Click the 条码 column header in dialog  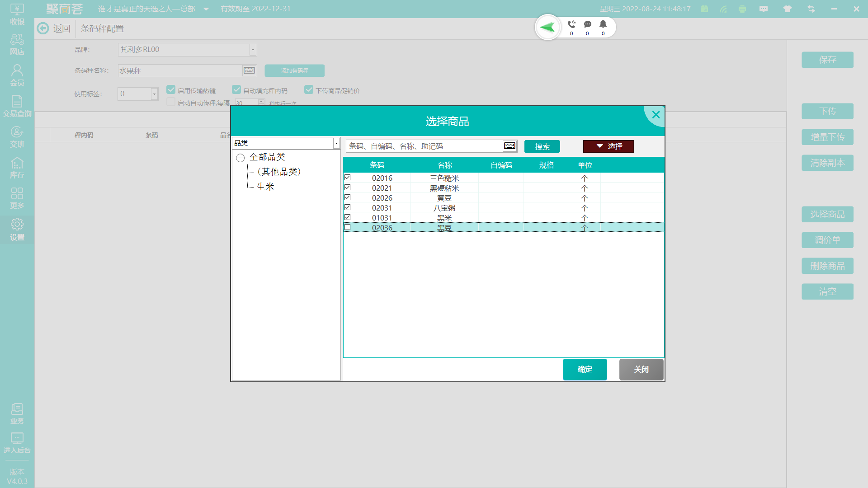coord(377,165)
